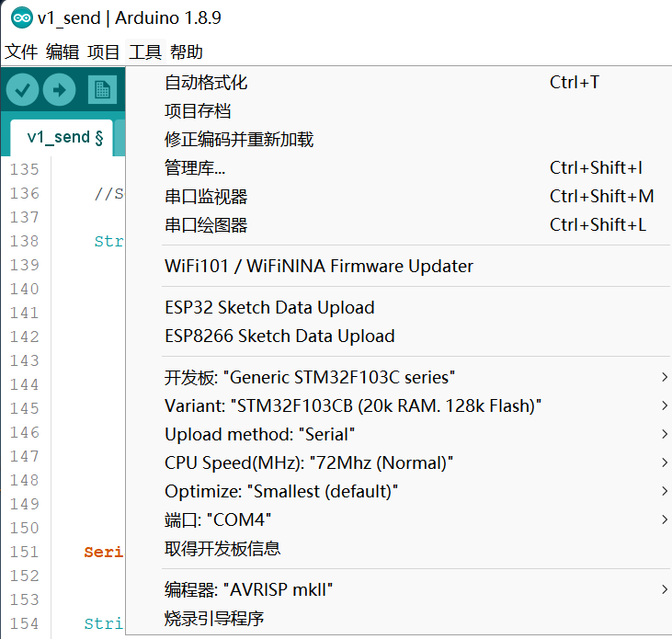
Task: Select ESP8266 Sketch Data Upload
Action: click(398, 336)
